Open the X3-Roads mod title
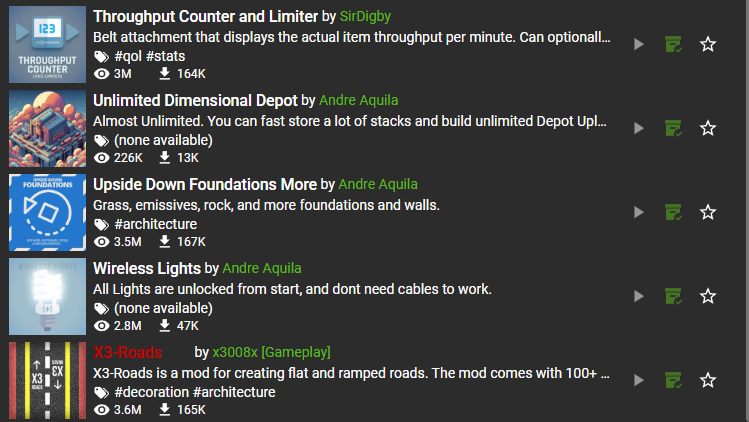Screen dimensions: 749x422 [x=128, y=353]
